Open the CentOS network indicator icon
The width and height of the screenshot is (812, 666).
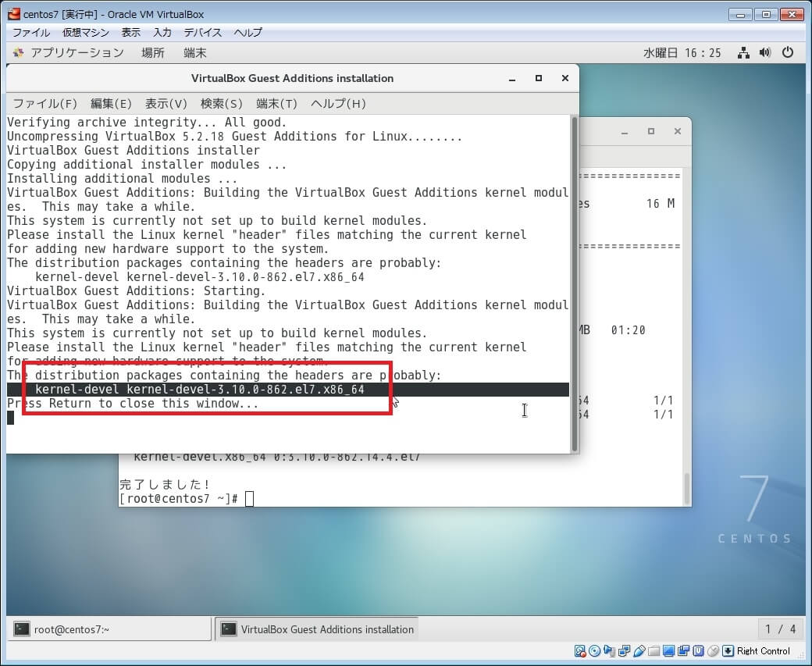743,53
